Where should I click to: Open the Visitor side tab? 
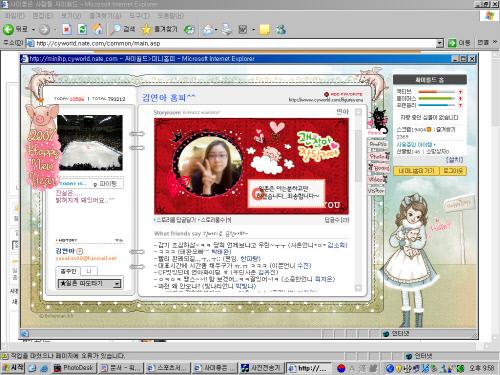(x=376, y=191)
